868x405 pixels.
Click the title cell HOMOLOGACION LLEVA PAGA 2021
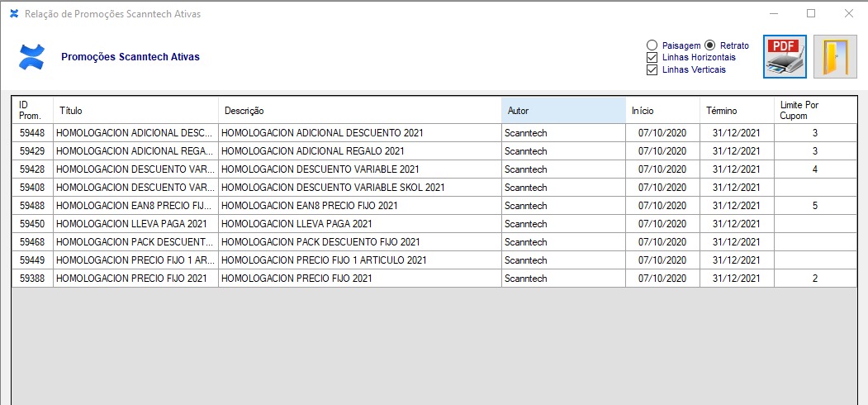(x=135, y=224)
